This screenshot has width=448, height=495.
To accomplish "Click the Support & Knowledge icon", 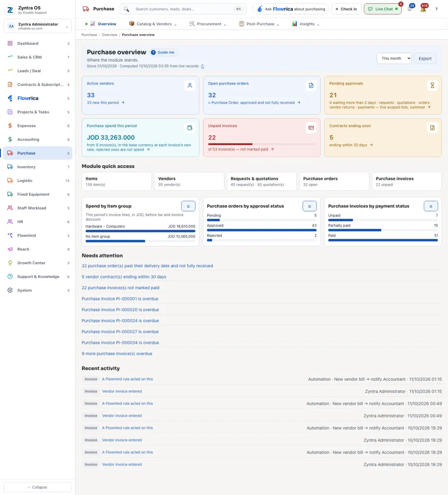I will (x=10, y=277).
